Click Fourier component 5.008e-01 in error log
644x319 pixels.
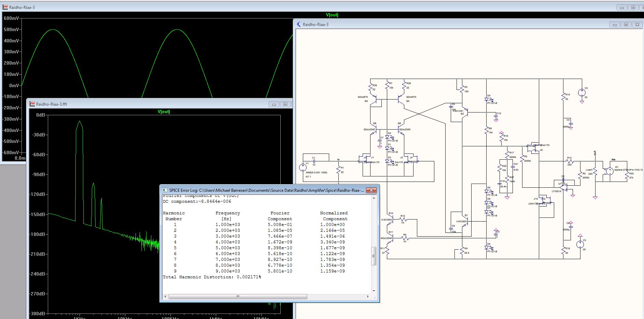pyautogui.click(x=280, y=225)
